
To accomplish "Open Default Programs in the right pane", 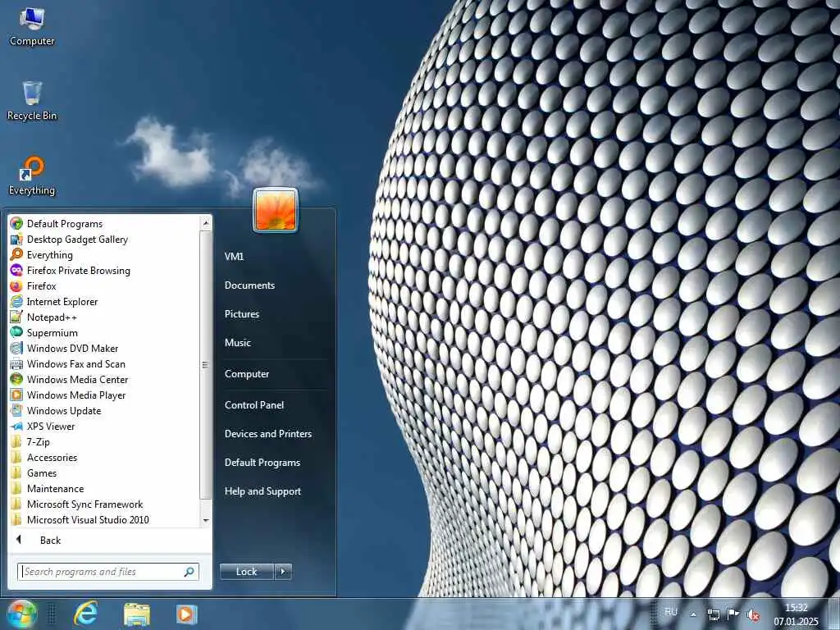I will click(x=262, y=463).
